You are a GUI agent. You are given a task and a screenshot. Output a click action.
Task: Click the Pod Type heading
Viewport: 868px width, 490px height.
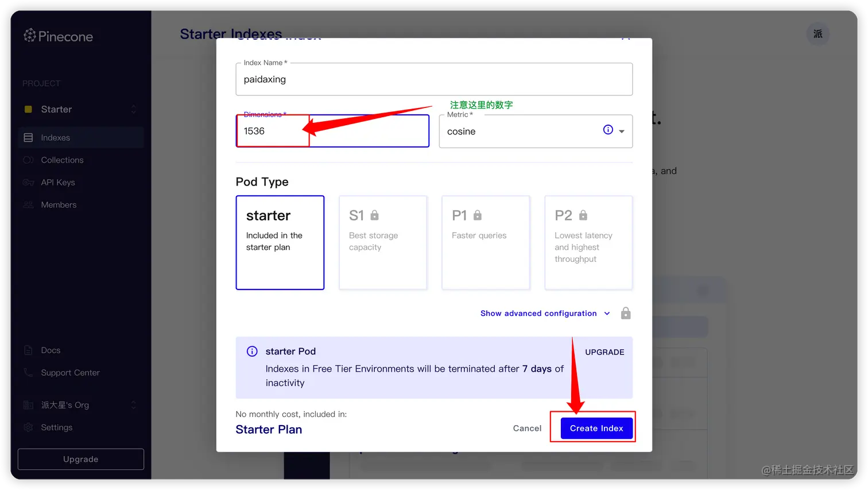[x=262, y=182]
